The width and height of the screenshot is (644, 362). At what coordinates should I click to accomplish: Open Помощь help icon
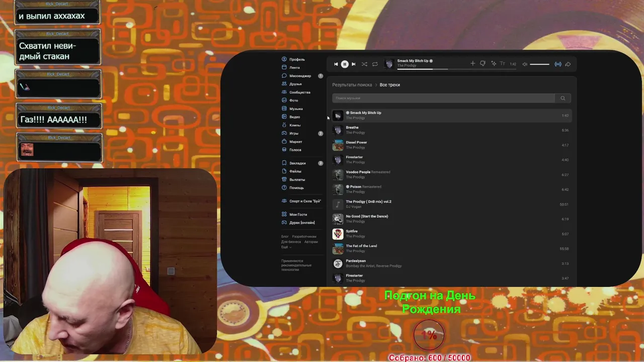click(284, 188)
